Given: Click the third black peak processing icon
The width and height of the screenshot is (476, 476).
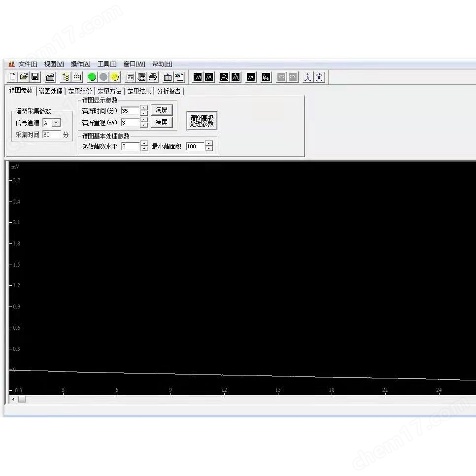Looking at the screenshot, I should [x=224, y=77].
